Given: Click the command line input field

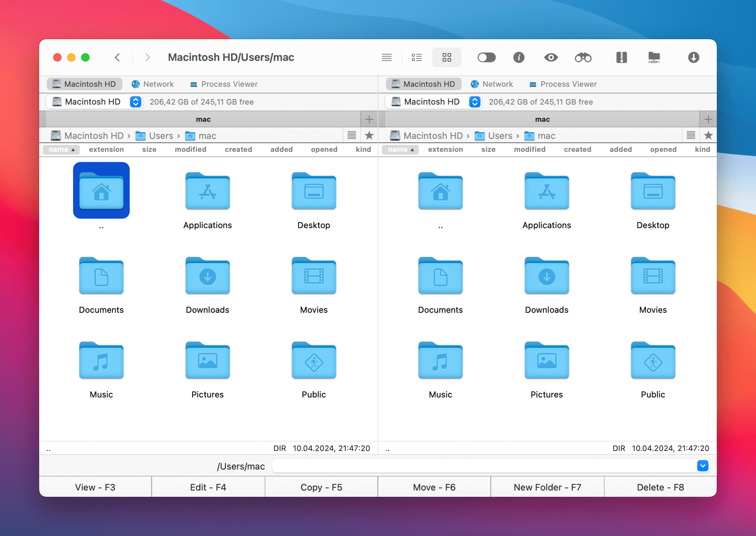Looking at the screenshot, I should pyautogui.click(x=480, y=466).
